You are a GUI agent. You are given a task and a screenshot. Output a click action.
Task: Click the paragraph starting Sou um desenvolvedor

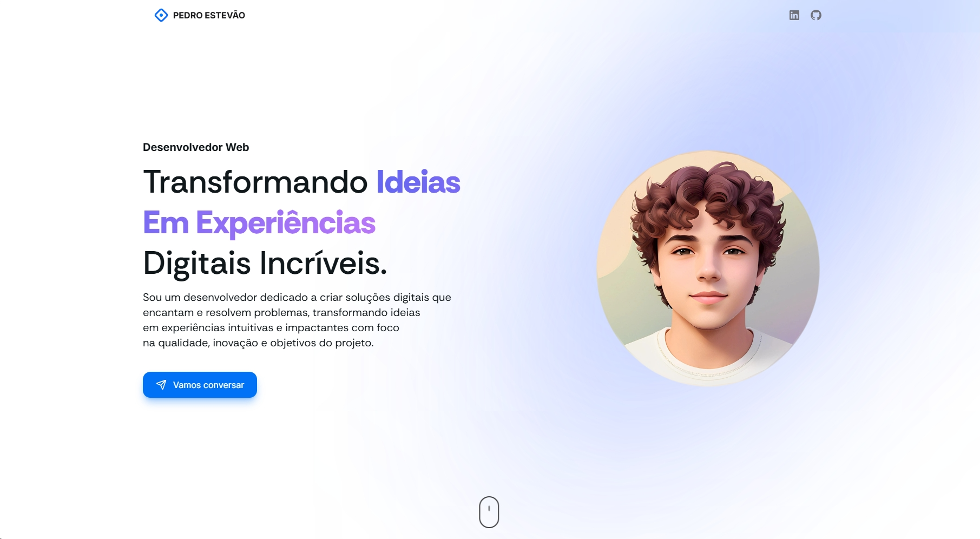tap(297, 320)
